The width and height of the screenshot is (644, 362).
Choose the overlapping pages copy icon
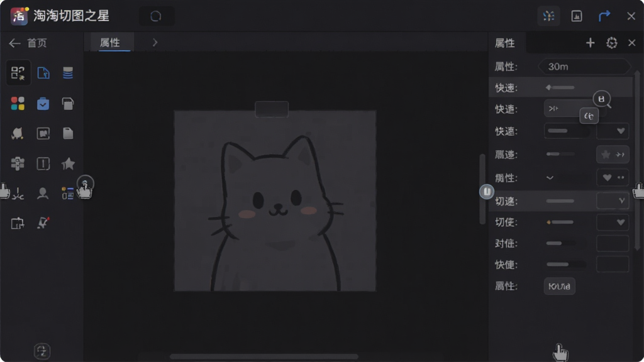[68, 104]
